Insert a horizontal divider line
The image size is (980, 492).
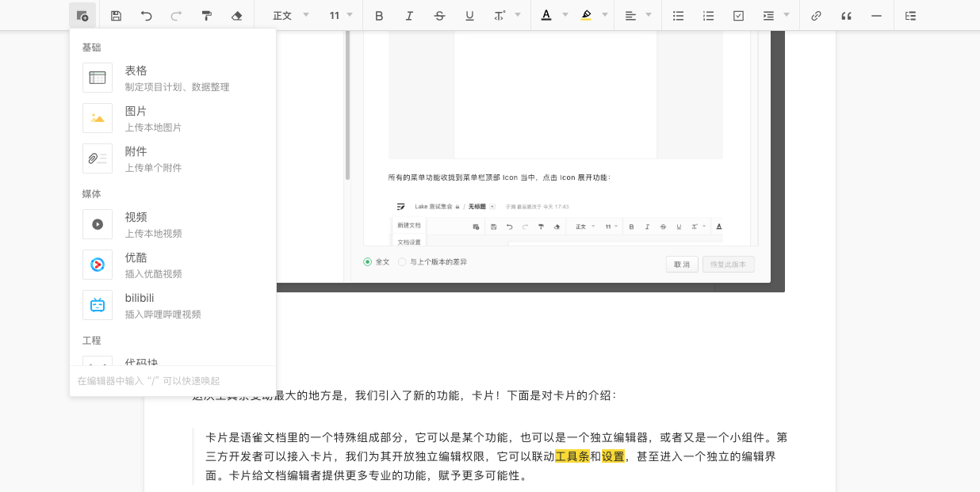[876, 15]
